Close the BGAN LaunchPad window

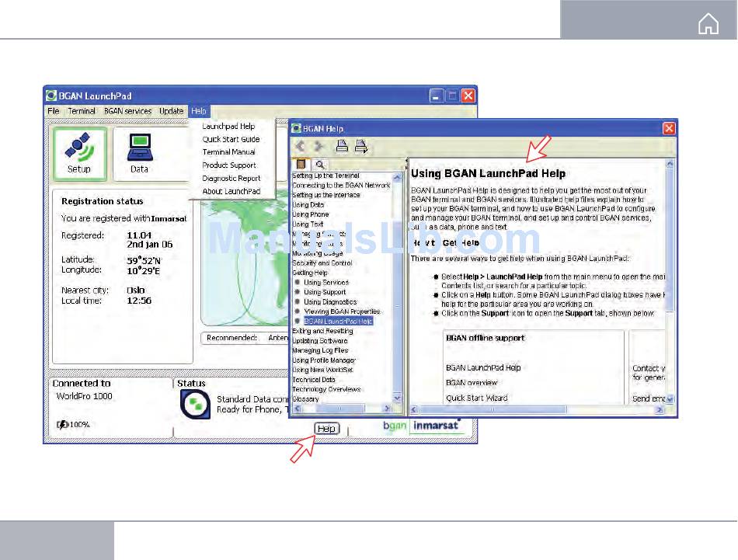click(x=468, y=96)
